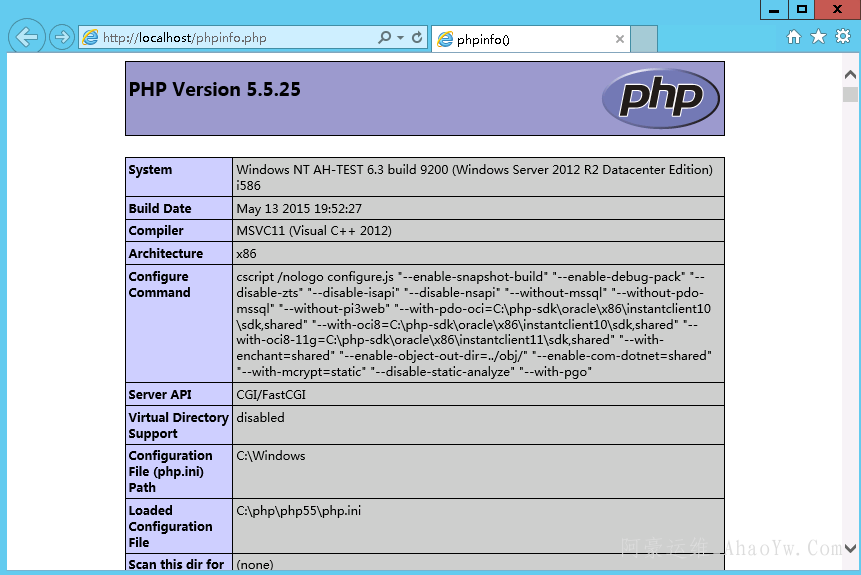Click the PHP logo image
Image resolution: width=861 pixels, height=575 pixels.
pos(660,98)
